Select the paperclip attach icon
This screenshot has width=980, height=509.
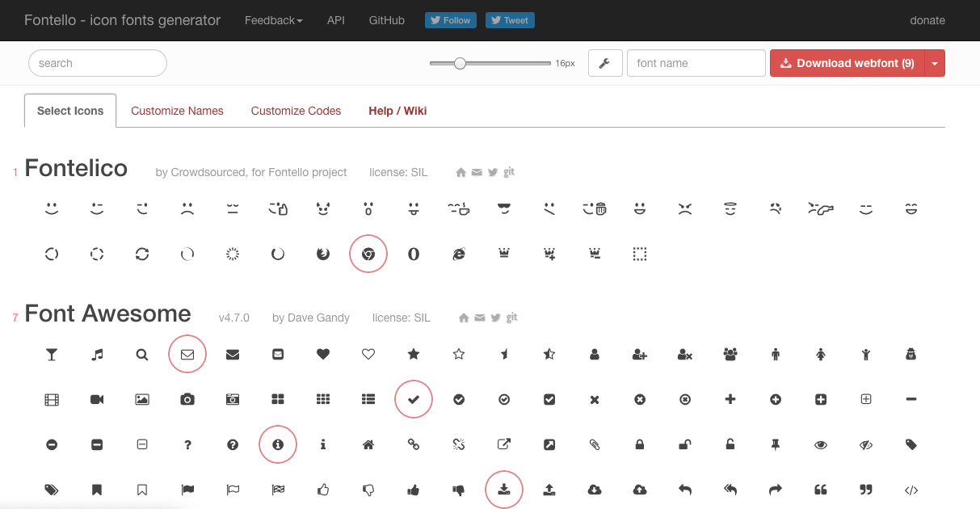coord(595,444)
